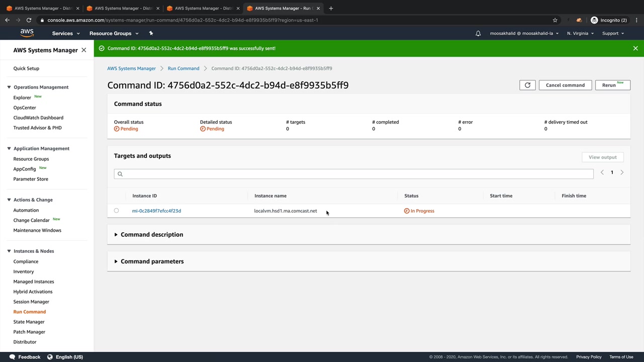Reload the browser page
The height and width of the screenshot is (362, 644).
point(29,20)
